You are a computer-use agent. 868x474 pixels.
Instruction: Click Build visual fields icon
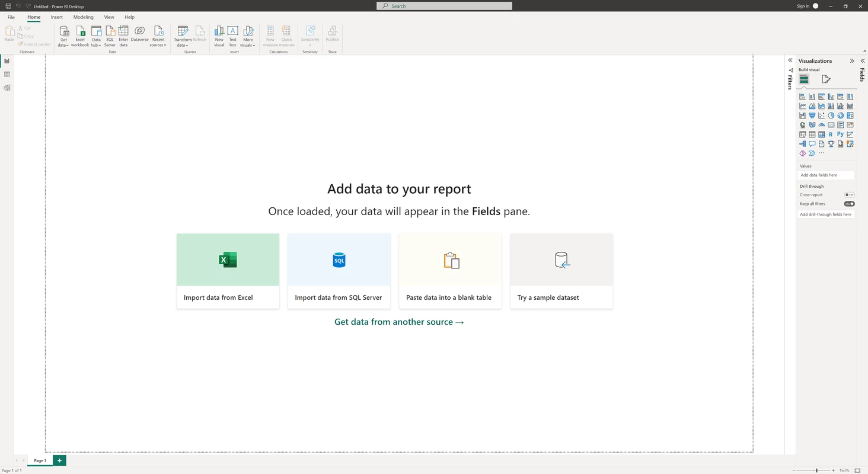coord(804,79)
